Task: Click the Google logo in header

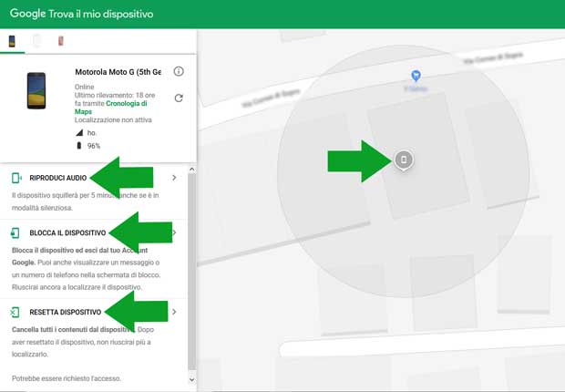Action: (x=27, y=14)
